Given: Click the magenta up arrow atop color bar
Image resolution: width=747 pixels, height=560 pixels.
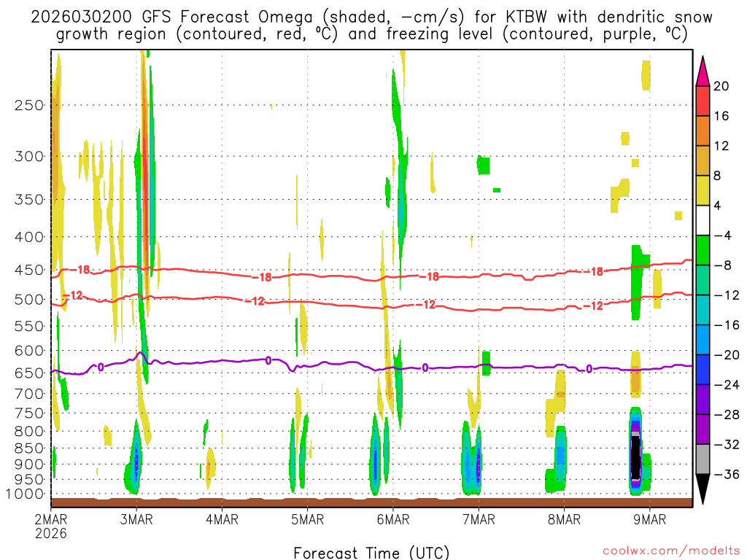Looking at the screenshot, I should coord(703,71).
